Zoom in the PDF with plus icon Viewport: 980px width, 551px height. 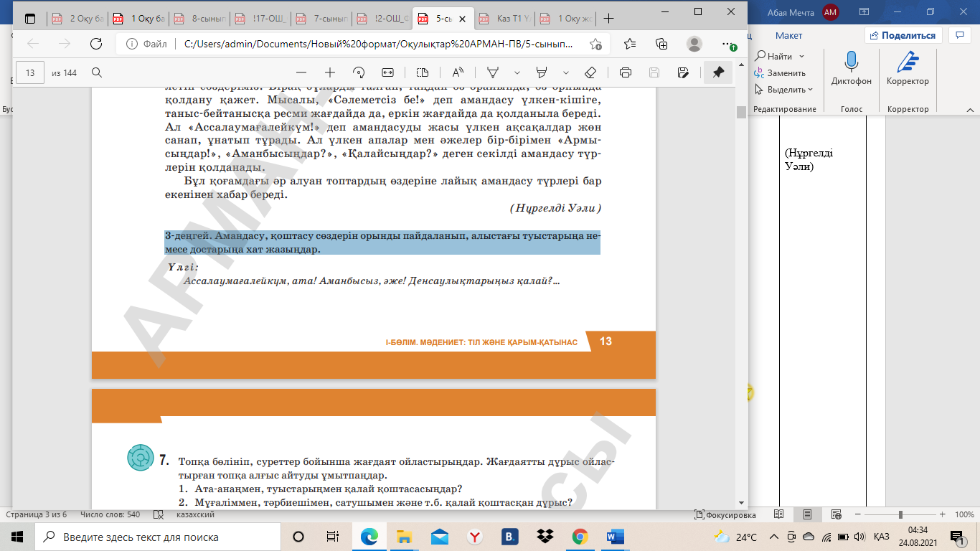click(x=330, y=72)
